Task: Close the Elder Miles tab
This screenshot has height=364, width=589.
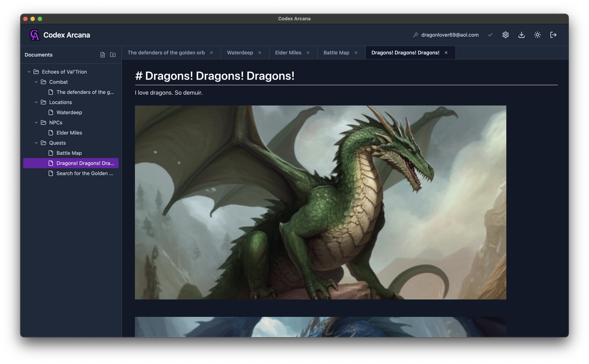Action: tap(308, 53)
